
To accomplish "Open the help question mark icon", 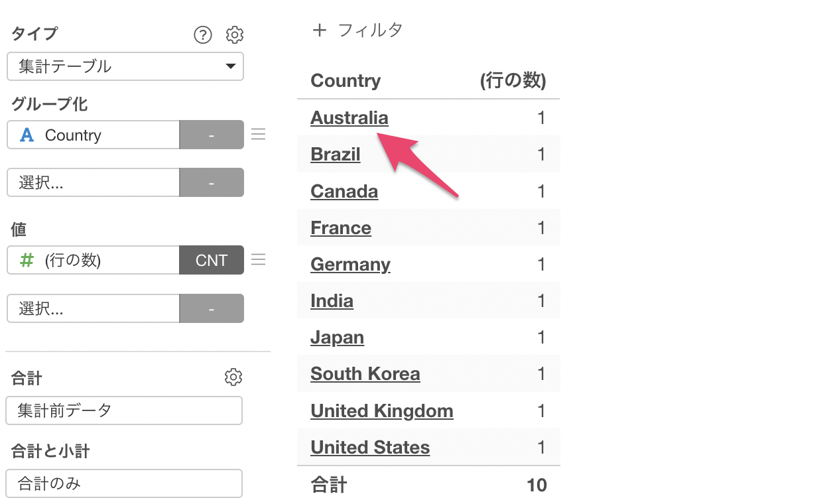I will point(203,34).
